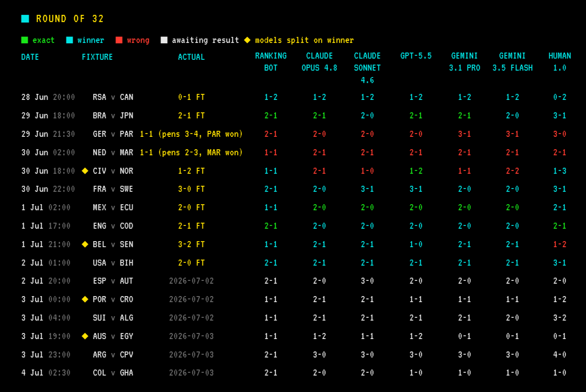Click the cyan winner legend square

coord(69,40)
